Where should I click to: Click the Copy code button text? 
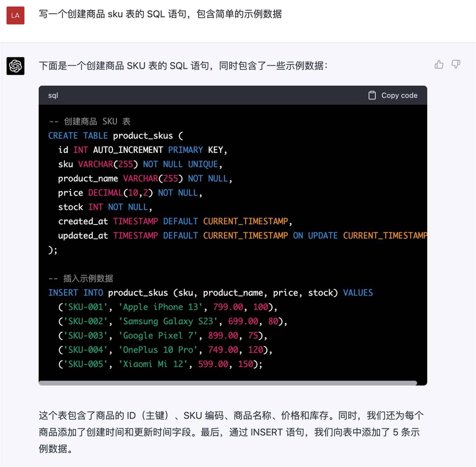coord(399,95)
